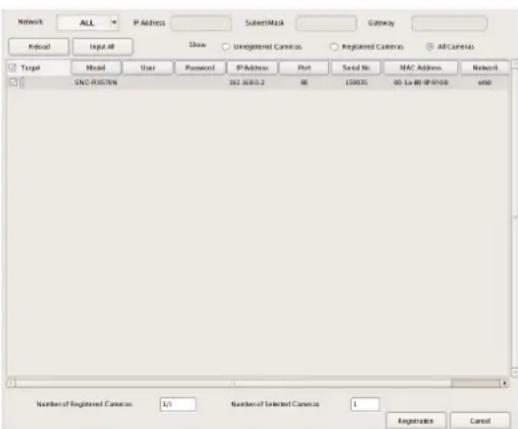
Task: Click the Input All button
Action: (x=102, y=47)
